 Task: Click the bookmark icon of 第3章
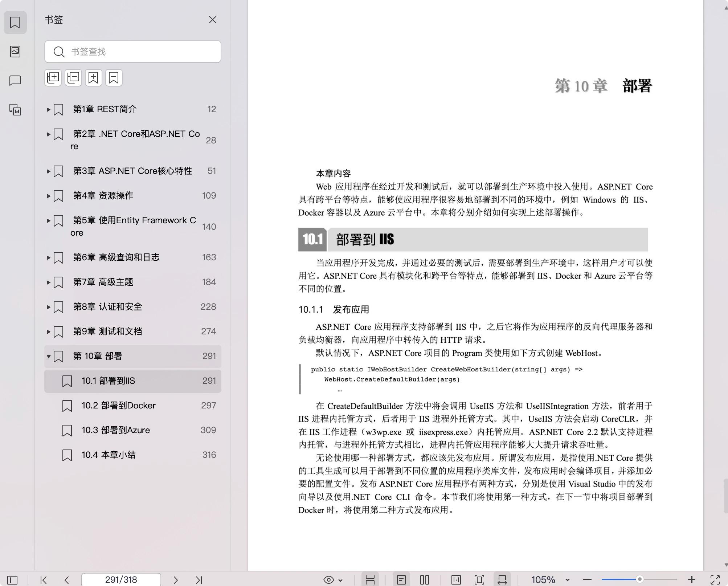[58, 171]
